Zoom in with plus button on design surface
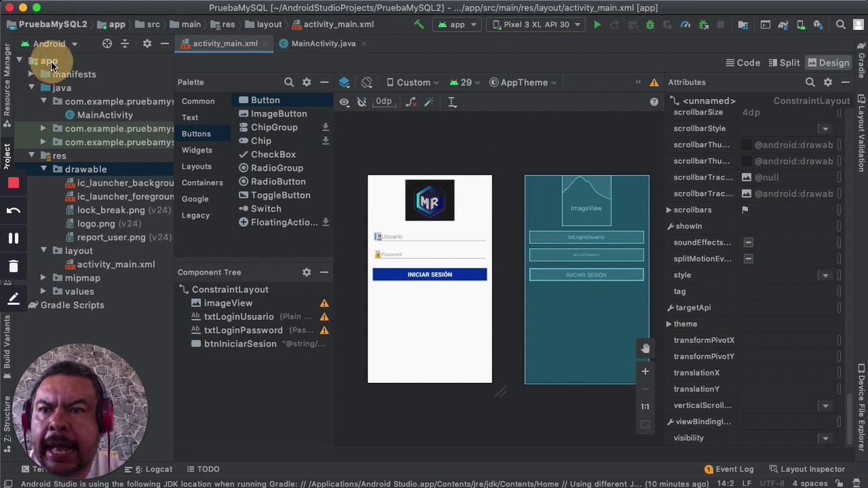This screenshot has width=868, height=488. click(x=645, y=371)
